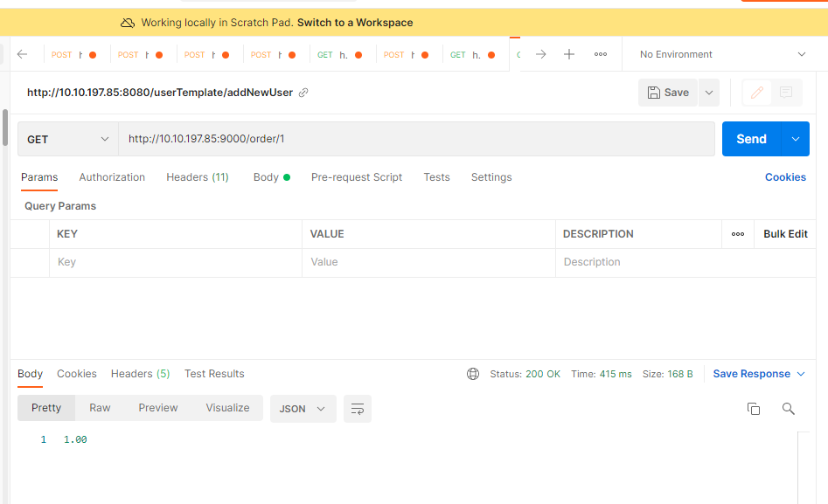Click the Status 200 OK text
This screenshot has width=828, height=504.
tap(525, 374)
